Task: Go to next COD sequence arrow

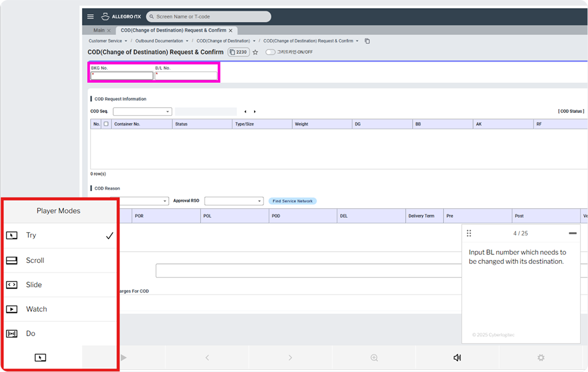Action: click(x=255, y=112)
